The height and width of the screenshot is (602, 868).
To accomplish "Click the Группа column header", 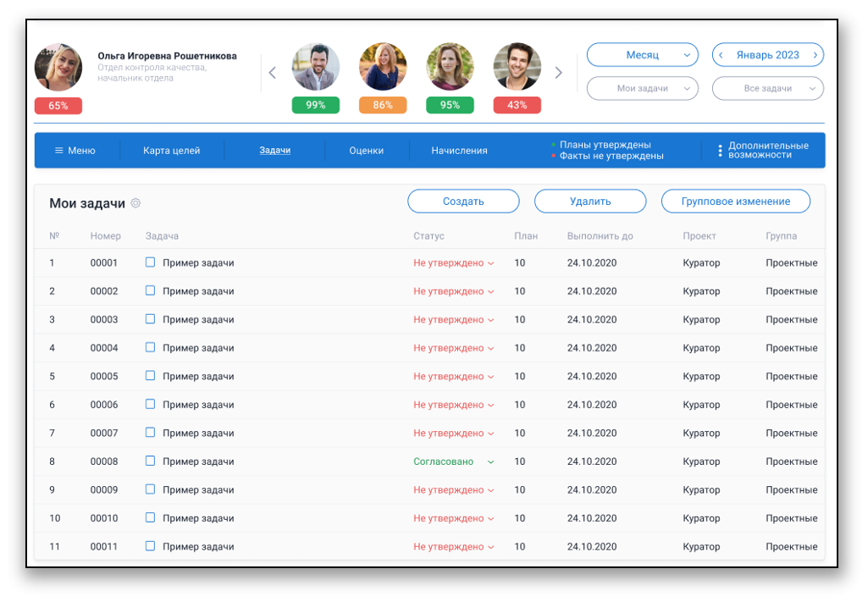I will point(781,235).
